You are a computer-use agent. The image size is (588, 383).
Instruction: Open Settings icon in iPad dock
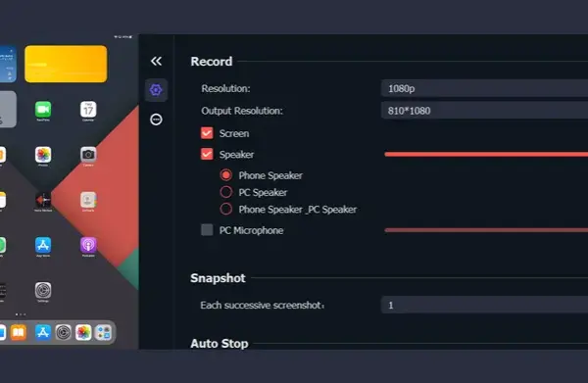pos(63,332)
